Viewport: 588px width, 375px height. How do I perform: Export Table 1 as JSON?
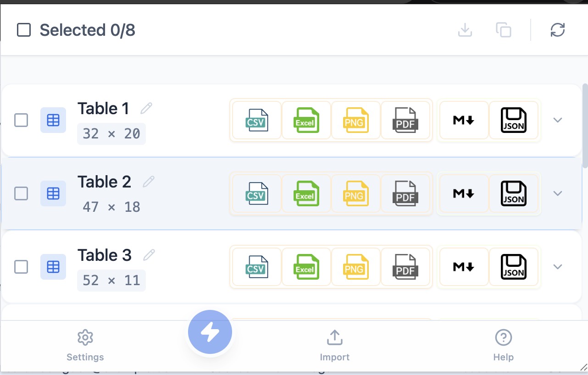click(514, 120)
